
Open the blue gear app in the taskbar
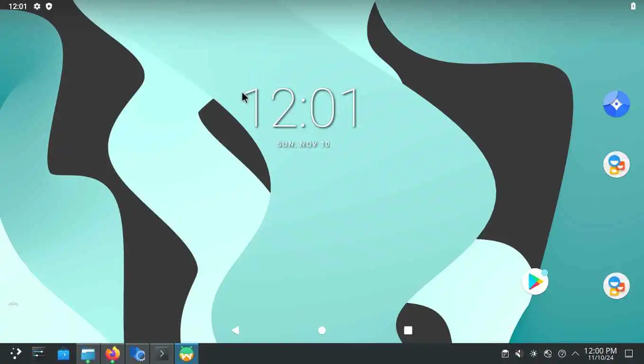[x=137, y=354]
